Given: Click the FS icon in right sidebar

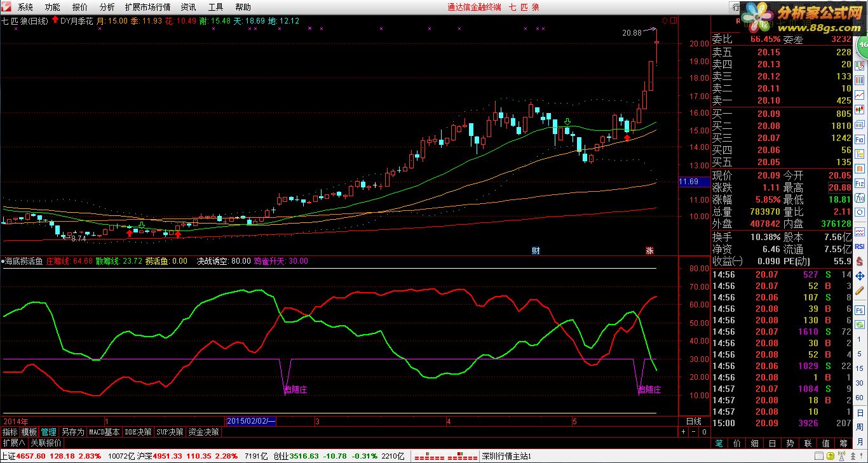Looking at the screenshot, I should point(860,309).
